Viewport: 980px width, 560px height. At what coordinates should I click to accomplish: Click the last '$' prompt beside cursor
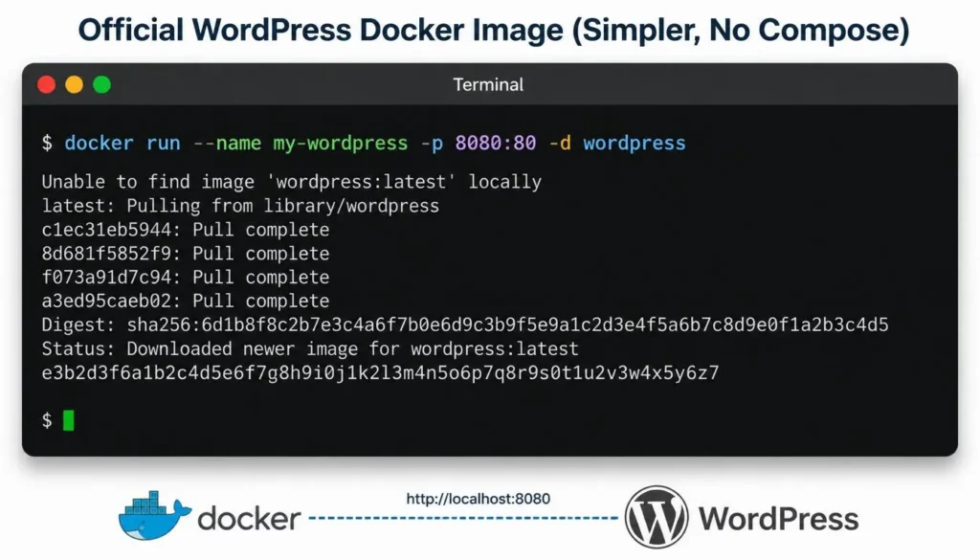(x=47, y=420)
